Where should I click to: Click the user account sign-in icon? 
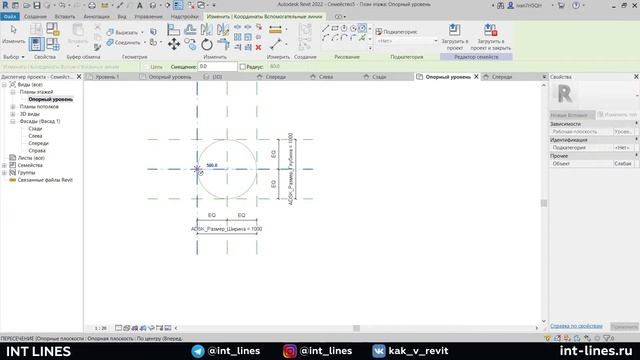(x=511, y=5)
